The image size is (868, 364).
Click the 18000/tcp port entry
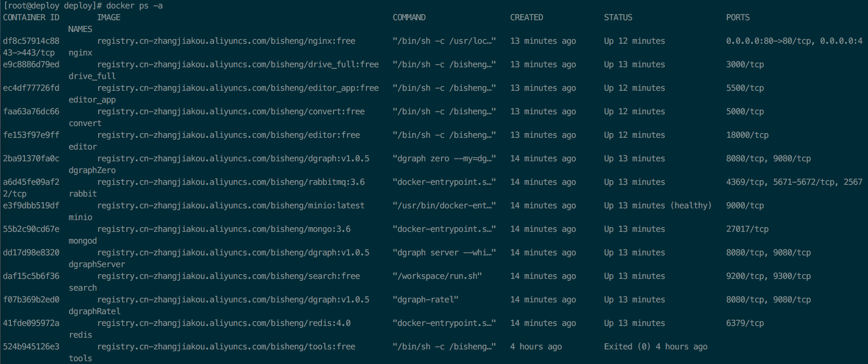747,135
